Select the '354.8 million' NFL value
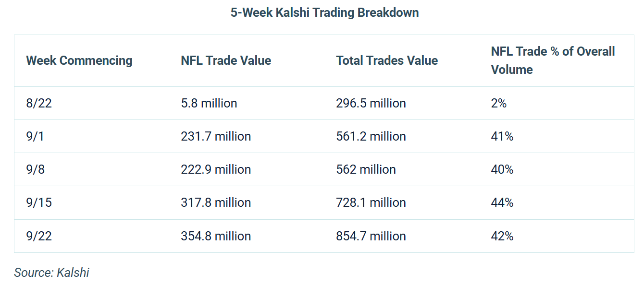This screenshot has width=644, height=285. [216, 236]
